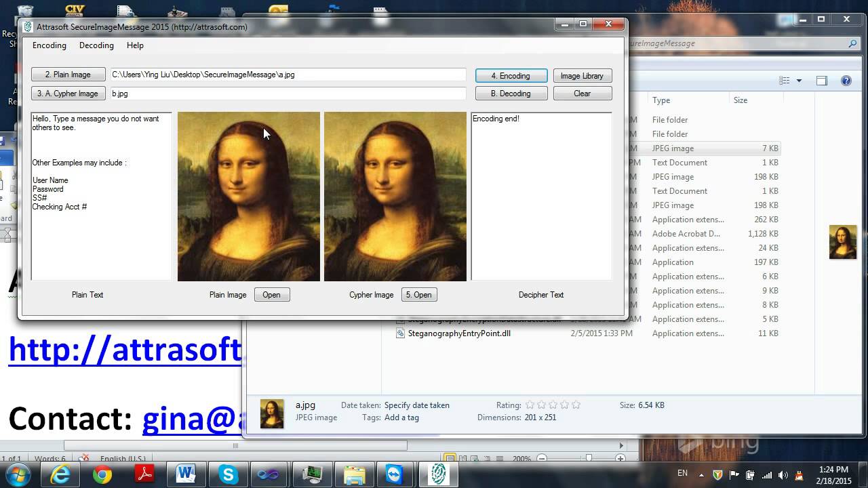Open the network signal tray icon
Viewport: 868px width, 488px height.
tap(767, 474)
